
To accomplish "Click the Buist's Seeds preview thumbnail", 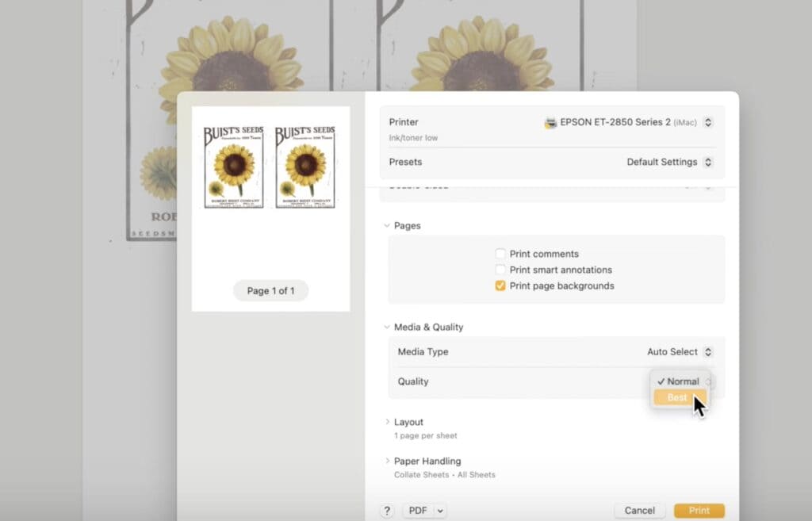I will pos(270,167).
